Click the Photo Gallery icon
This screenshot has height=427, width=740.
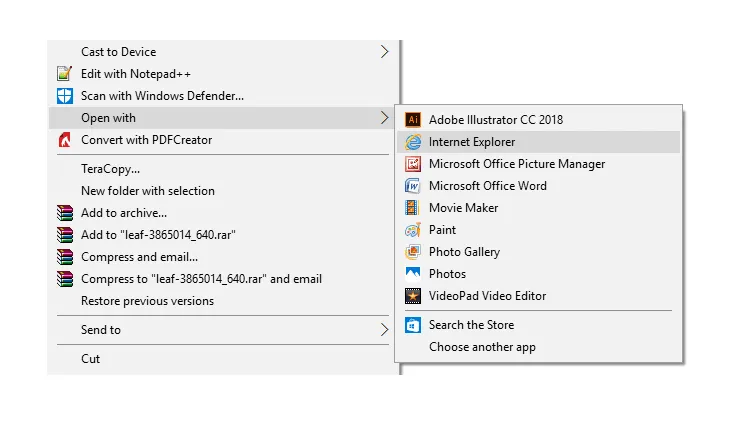pyautogui.click(x=413, y=252)
